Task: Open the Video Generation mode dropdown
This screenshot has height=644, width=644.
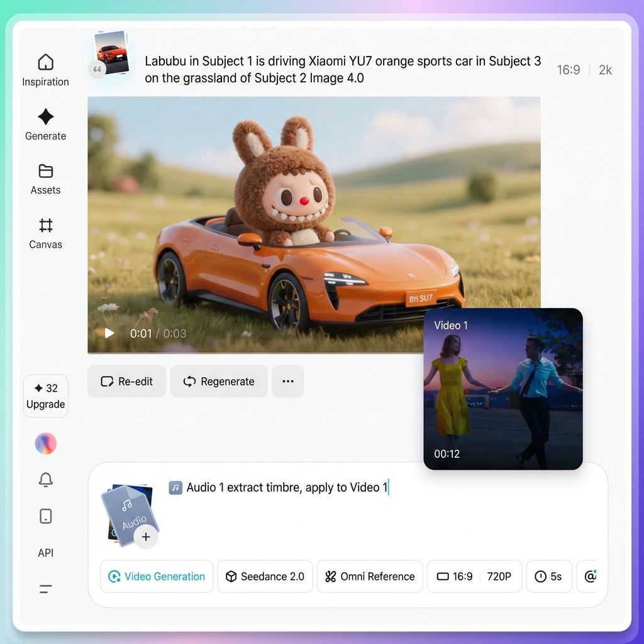Action: tap(157, 577)
